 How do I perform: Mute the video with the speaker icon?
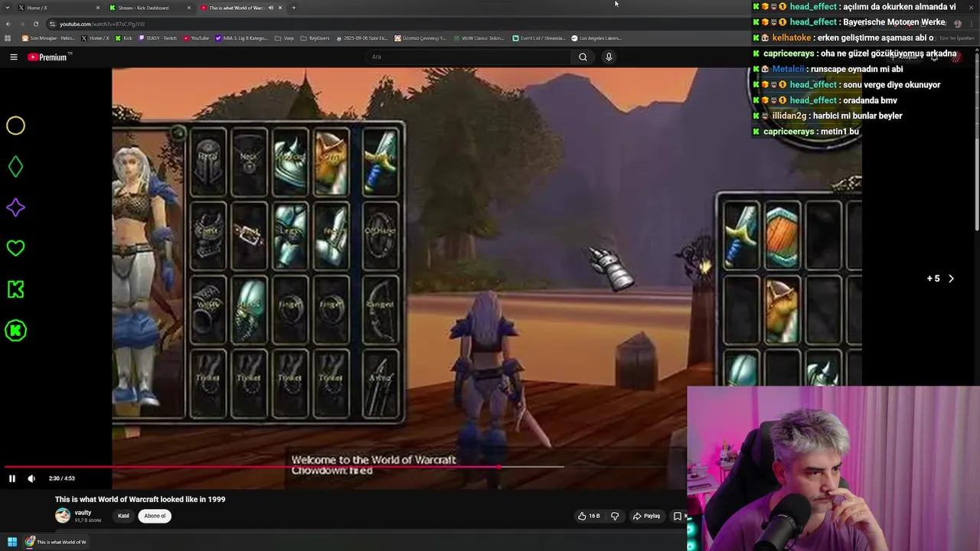pos(31,478)
